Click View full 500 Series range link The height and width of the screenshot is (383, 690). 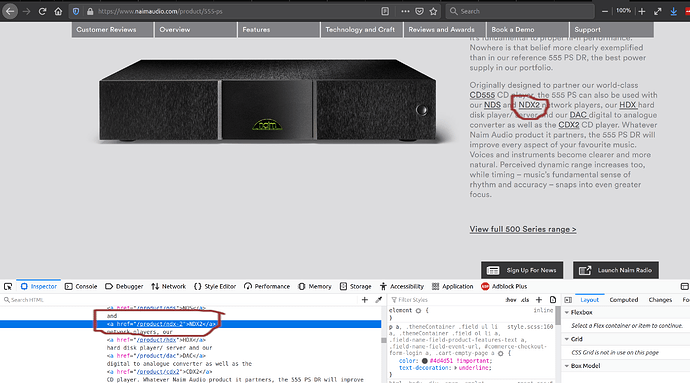click(x=523, y=229)
